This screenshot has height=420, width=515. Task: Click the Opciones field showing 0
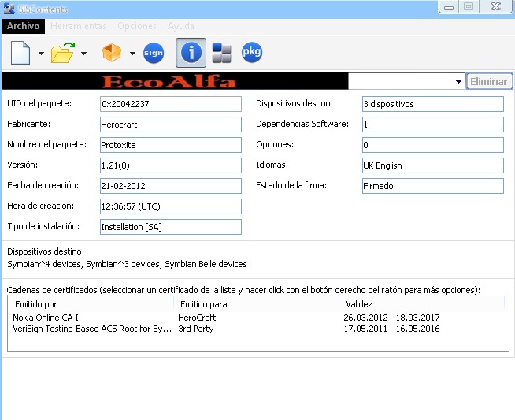tap(433, 145)
